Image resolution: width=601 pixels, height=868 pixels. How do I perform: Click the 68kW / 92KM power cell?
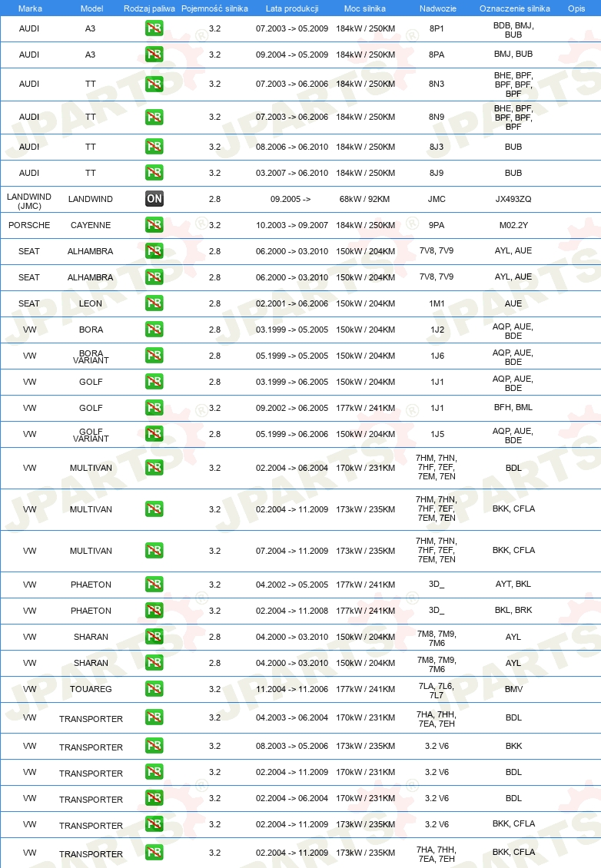(364, 199)
